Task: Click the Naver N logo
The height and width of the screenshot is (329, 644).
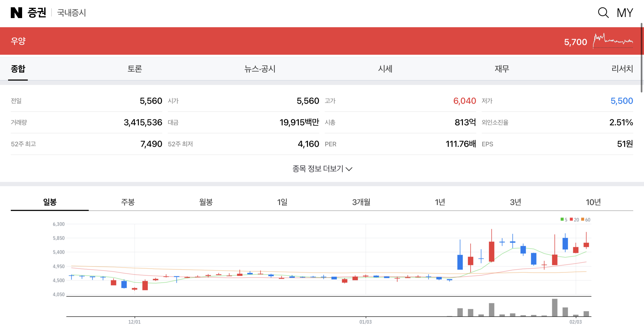Action: (16, 13)
